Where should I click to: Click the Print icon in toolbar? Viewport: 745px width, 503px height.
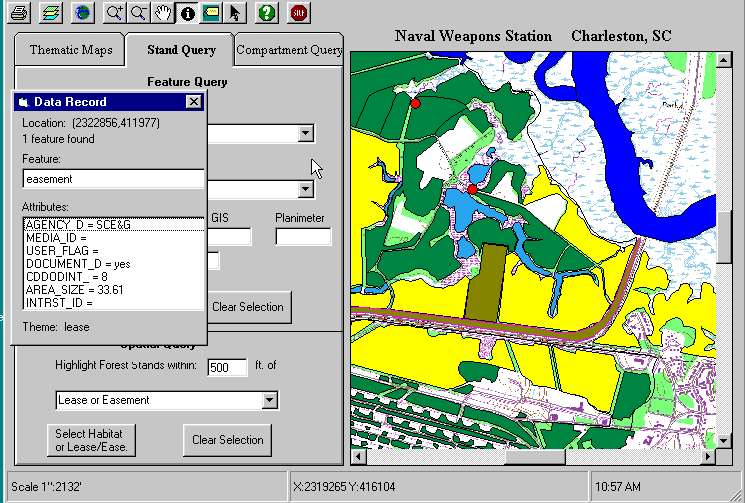(x=19, y=13)
